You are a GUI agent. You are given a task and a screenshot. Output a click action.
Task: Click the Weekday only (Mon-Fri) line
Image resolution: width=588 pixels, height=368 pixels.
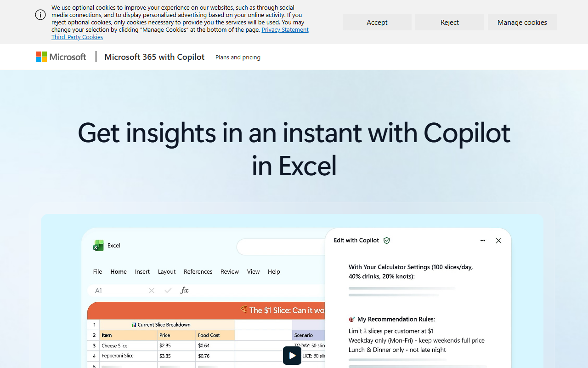point(417,340)
